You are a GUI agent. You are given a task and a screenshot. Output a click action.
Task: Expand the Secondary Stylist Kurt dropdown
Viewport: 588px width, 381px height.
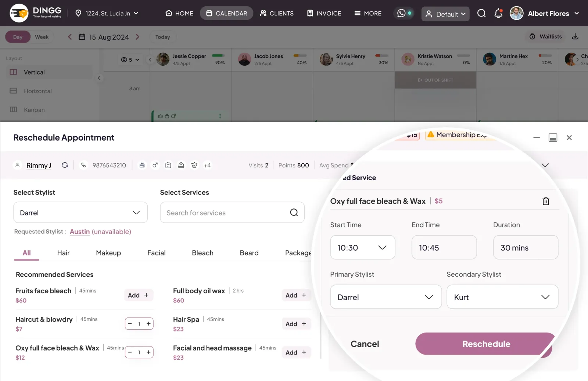[502, 297]
